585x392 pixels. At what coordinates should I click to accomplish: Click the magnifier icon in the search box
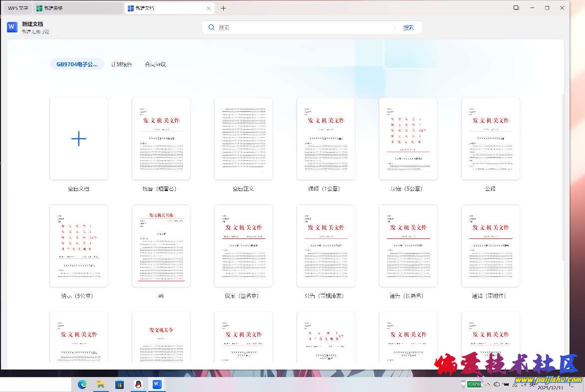point(212,27)
